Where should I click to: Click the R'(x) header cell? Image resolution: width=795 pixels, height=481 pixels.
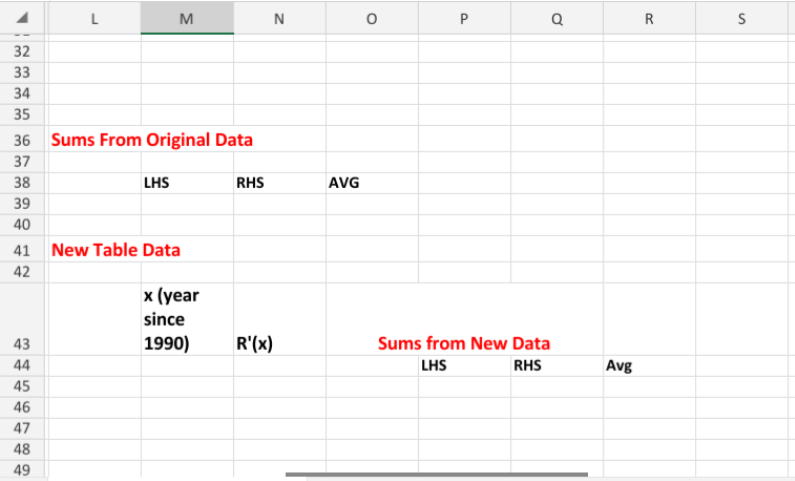[279, 319]
